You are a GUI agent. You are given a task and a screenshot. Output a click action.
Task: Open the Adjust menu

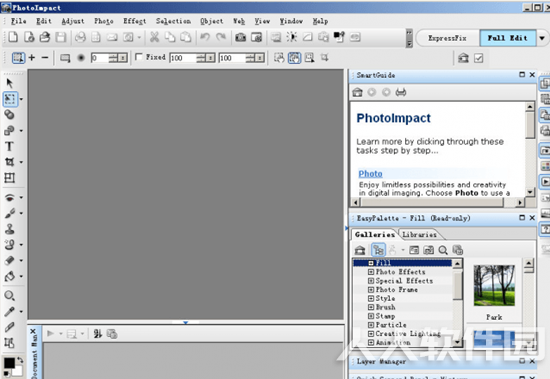coord(73,21)
